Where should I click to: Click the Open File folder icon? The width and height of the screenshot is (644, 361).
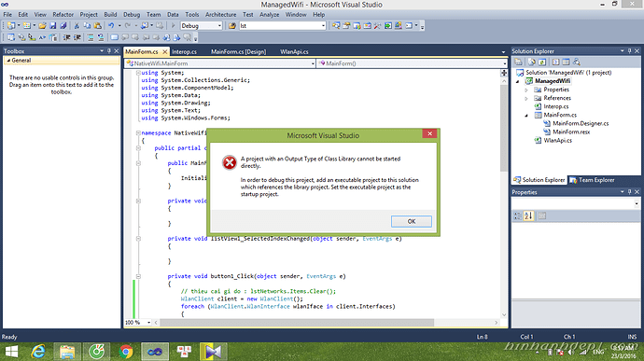pos(42,25)
